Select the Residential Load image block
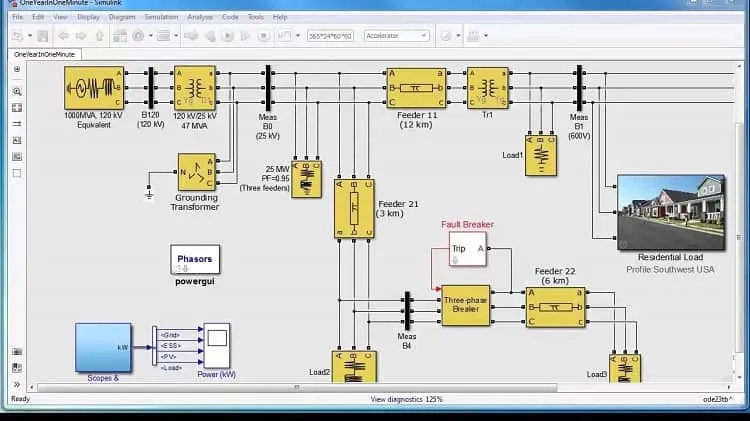750x421 pixels. [671, 212]
